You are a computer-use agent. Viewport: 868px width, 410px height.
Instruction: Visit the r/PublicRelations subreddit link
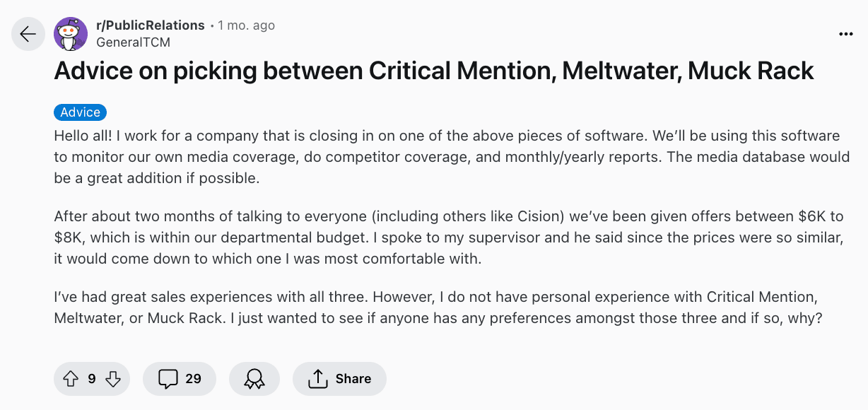tap(150, 25)
